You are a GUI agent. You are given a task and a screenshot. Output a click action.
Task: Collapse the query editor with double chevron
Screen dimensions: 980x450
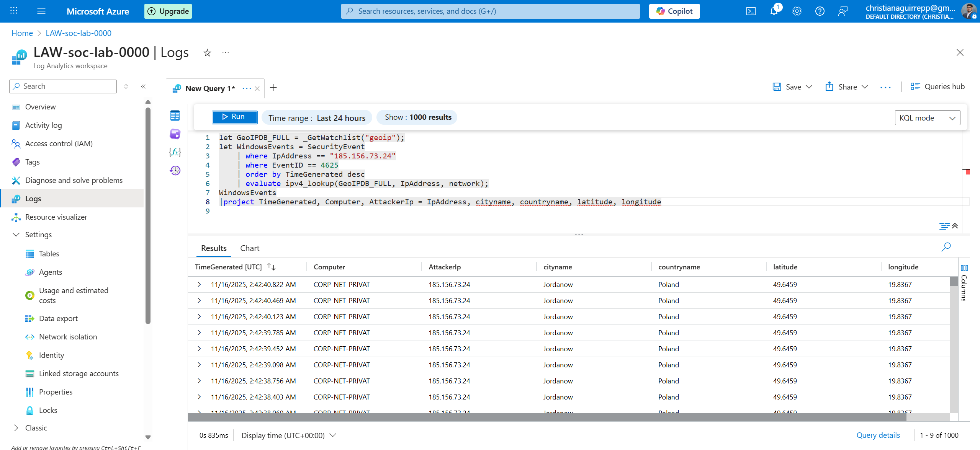(x=955, y=226)
